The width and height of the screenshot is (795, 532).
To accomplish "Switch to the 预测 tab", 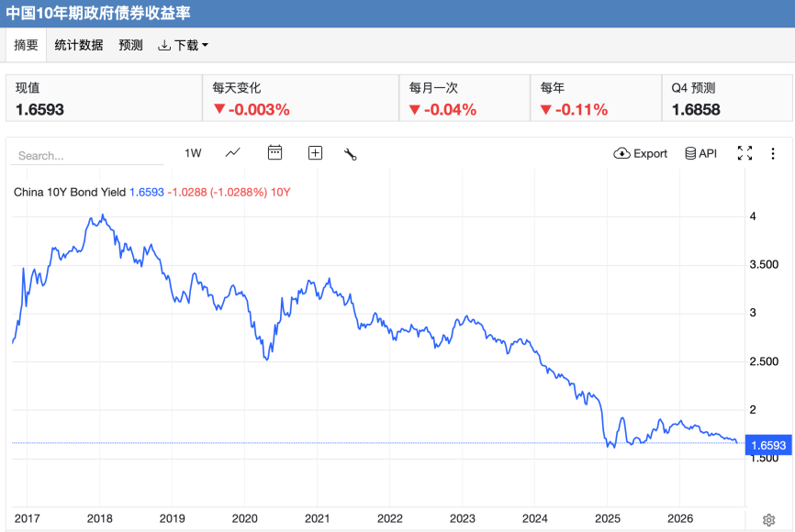I will (x=130, y=45).
